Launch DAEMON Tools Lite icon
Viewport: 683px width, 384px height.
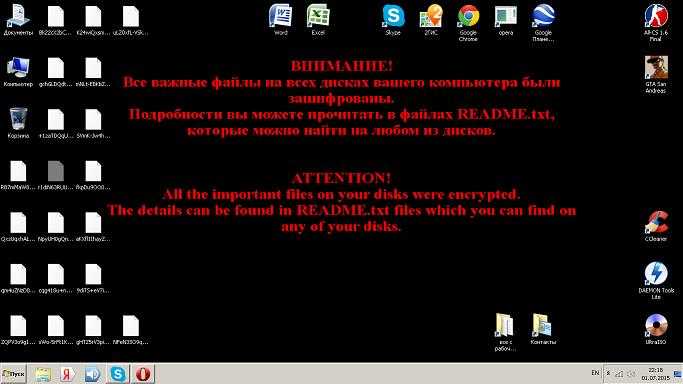[x=656, y=281]
